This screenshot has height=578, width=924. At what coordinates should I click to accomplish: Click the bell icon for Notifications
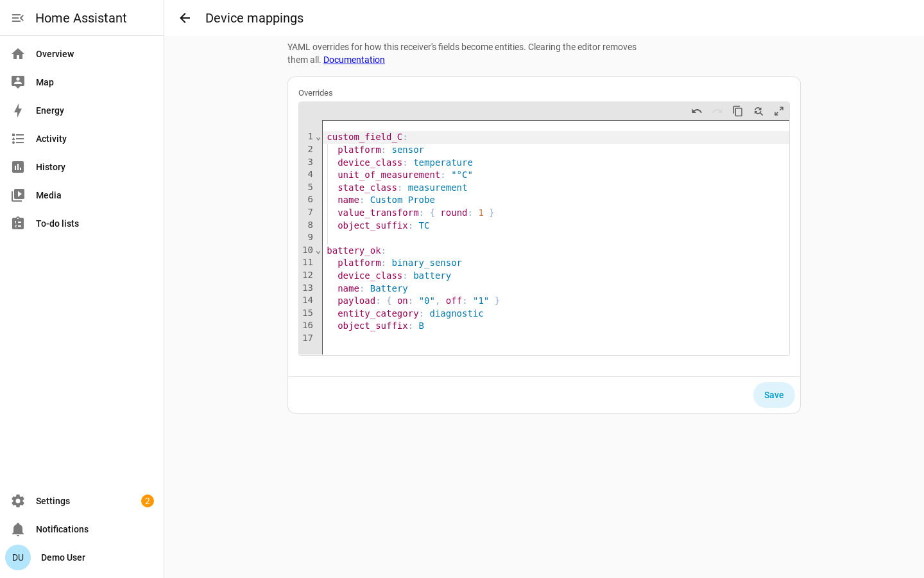point(18,529)
